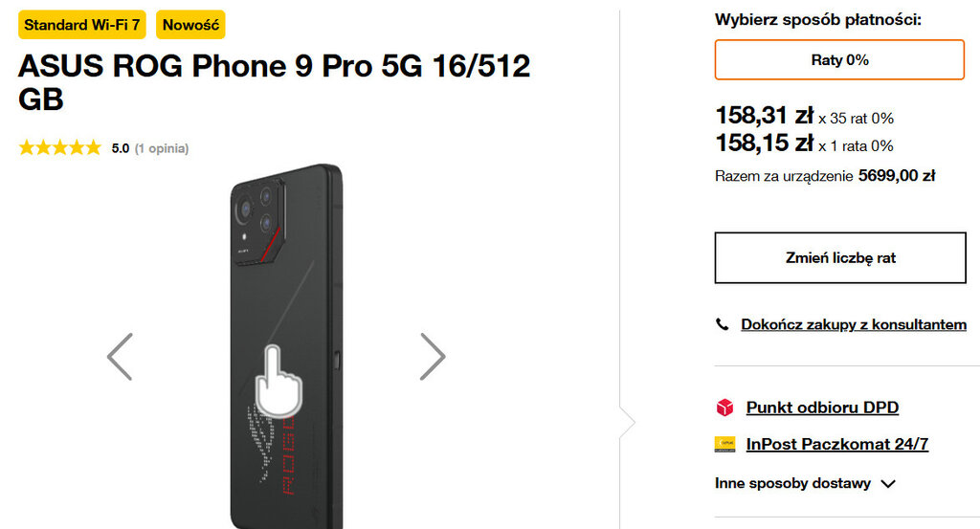
Task: Click the phone handset icon
Action: click(723, 325)
